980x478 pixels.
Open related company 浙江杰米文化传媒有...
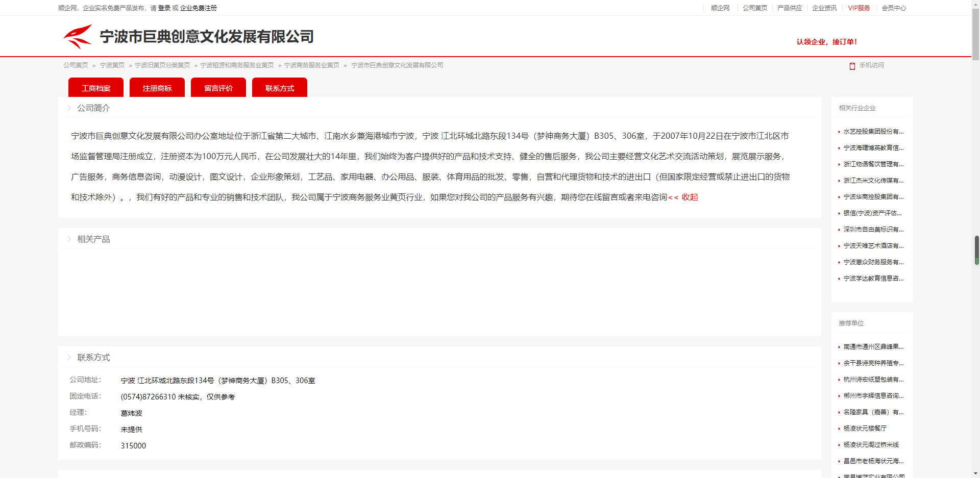pyautogui.click(x=873, y=181)
